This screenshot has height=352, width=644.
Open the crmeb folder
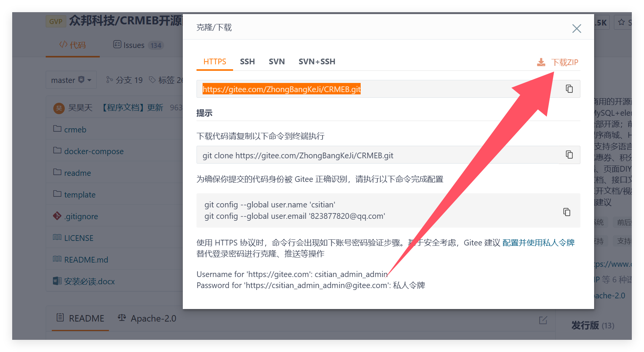click(75, 130)
